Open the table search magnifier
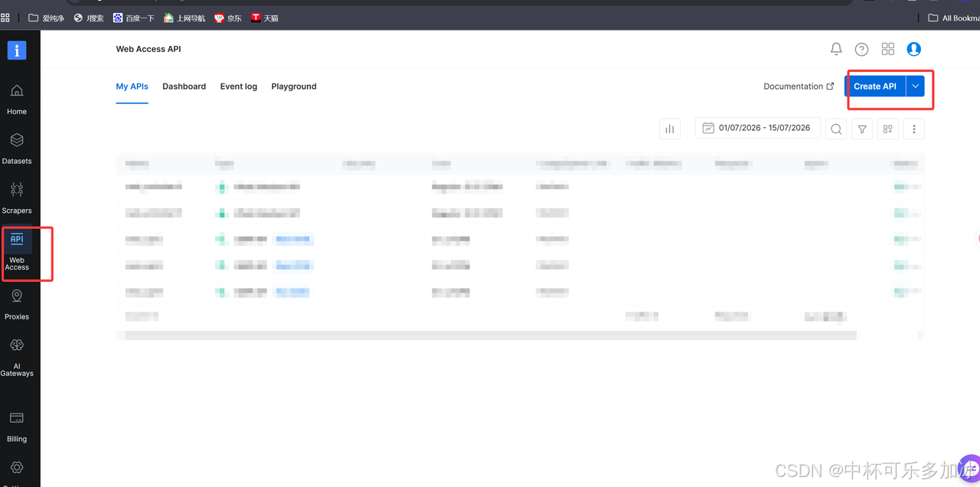This screenshot has height=487, width=980. [836, 129]
